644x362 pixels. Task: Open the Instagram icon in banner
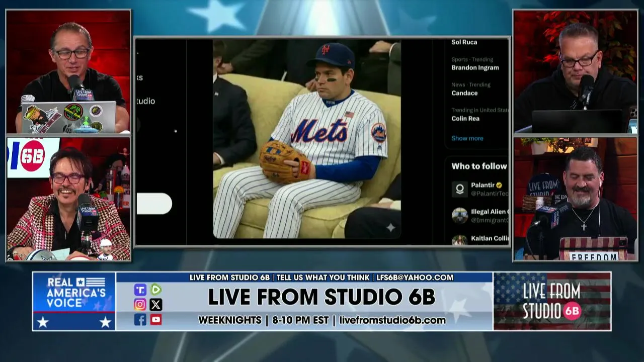(x=140, y=304)
